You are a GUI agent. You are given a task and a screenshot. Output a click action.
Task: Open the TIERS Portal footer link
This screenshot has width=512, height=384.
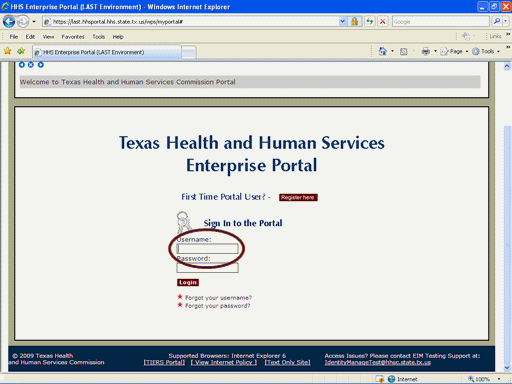[164, 362]
